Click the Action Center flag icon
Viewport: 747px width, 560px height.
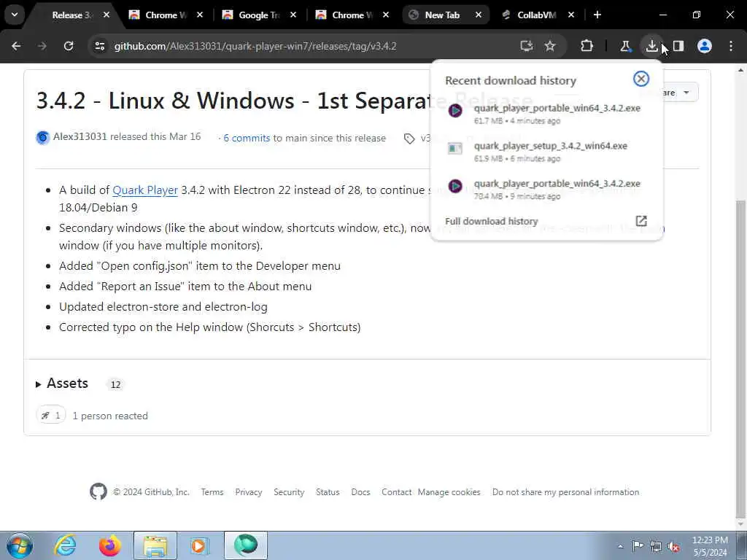point(638,546)
